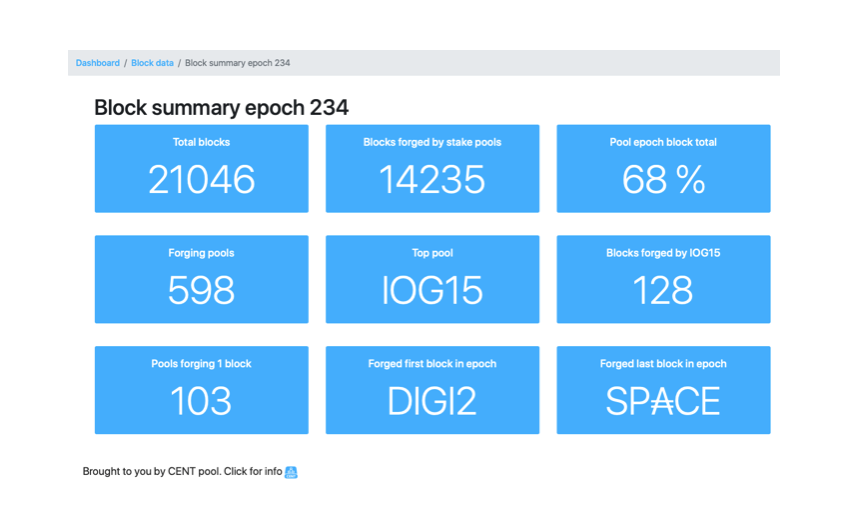Click the 'Forged last block in epoch' label
The width and height of the screenshot is (852, 519).
tap(663, 364)
